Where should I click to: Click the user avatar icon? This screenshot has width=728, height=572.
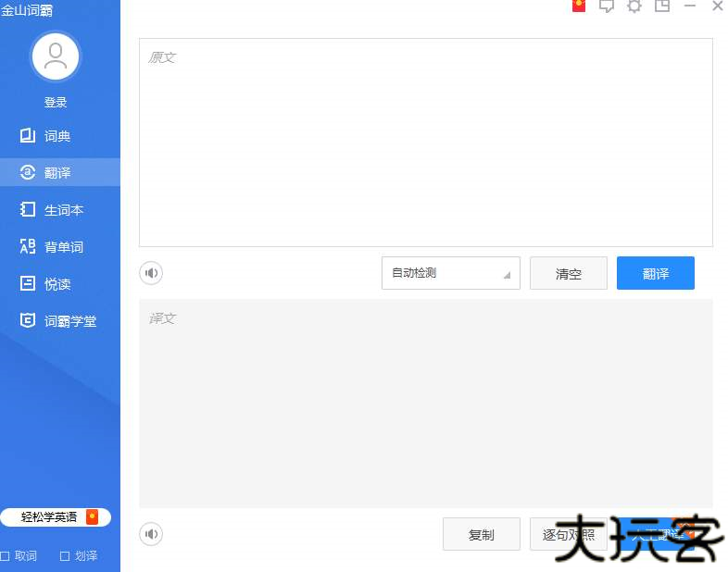(x=56, y=56)
